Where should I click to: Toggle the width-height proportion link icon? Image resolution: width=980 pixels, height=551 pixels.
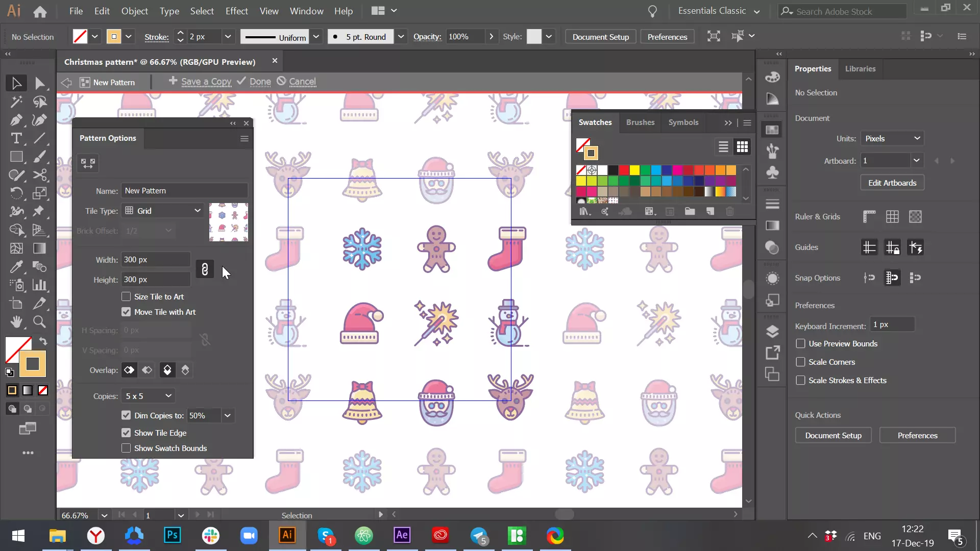pos(205,269)
